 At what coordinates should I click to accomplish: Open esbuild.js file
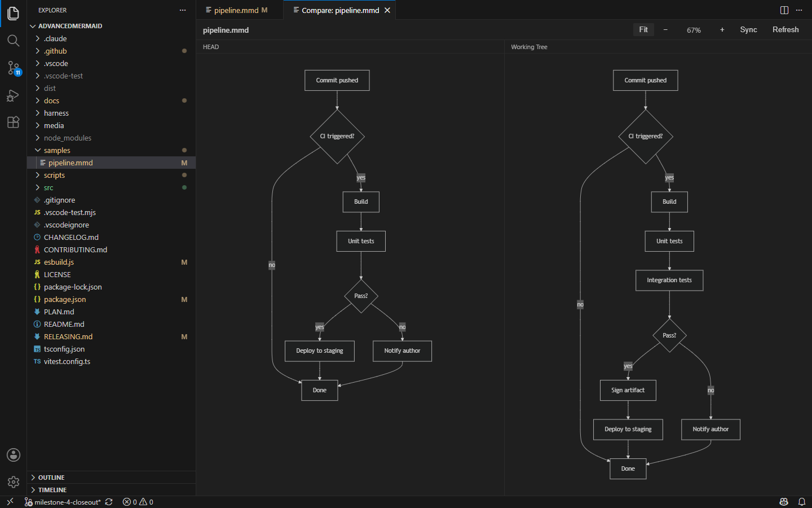pos(111,262)
